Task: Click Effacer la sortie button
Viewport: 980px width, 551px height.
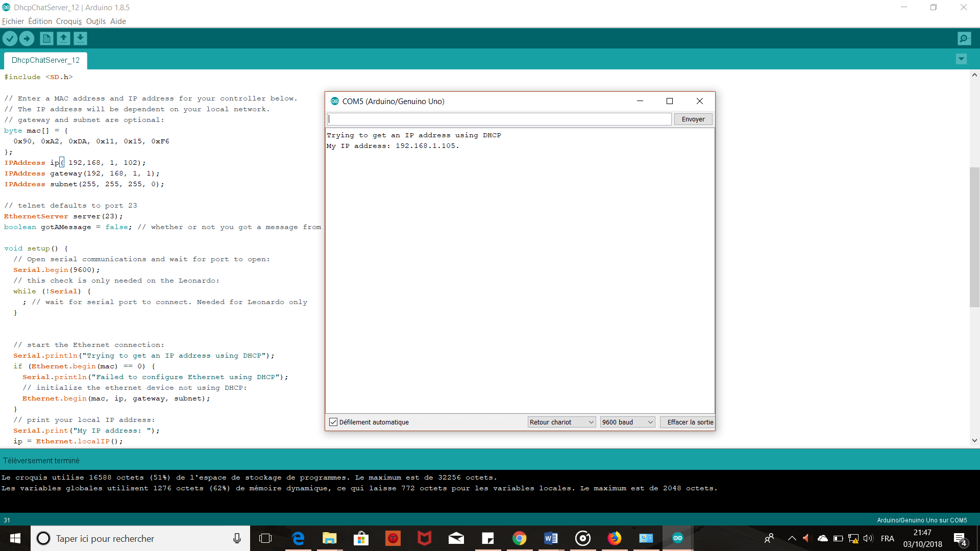Action: [x=690, y=422]
